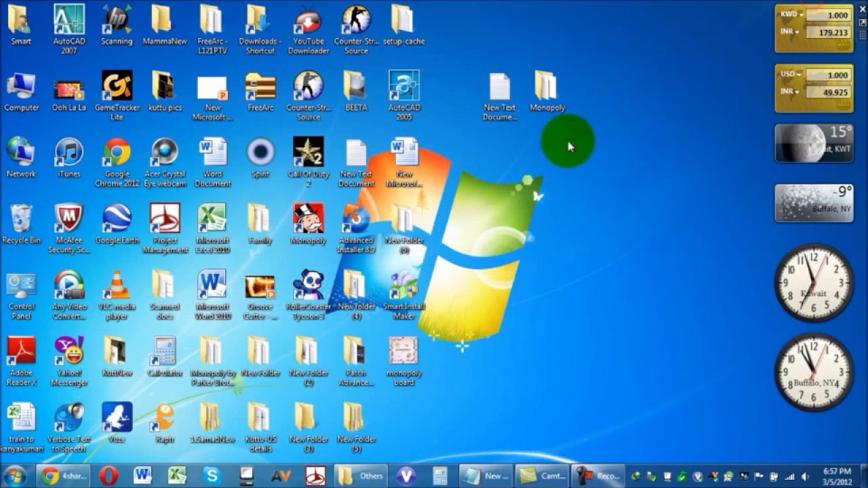Open the Calculator desktop shortcut
Screen dimensions: 868x488
click(x=165, y=357)
